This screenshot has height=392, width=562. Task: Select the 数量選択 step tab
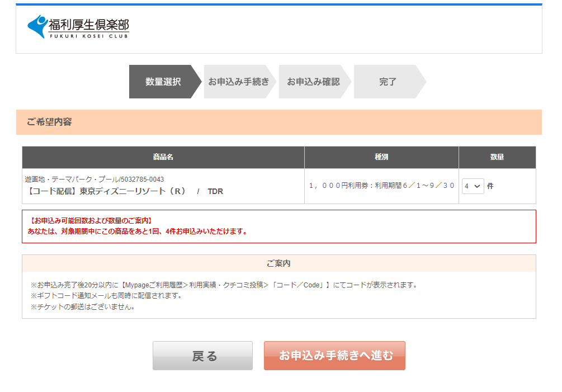(163, 82)
